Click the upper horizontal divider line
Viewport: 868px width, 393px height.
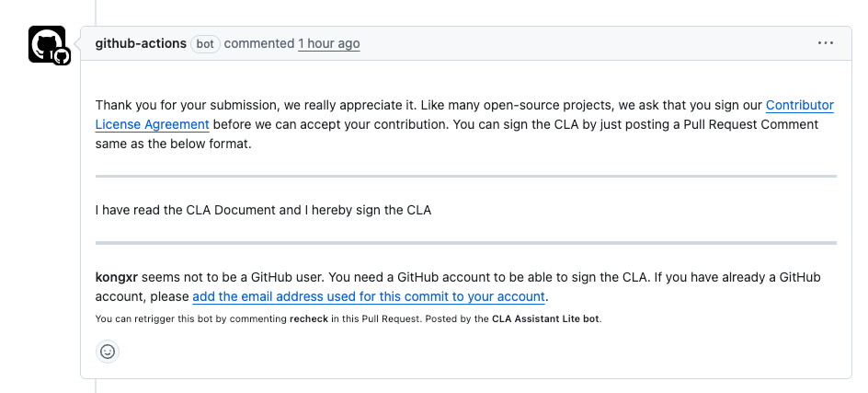(x=465, y=176)
